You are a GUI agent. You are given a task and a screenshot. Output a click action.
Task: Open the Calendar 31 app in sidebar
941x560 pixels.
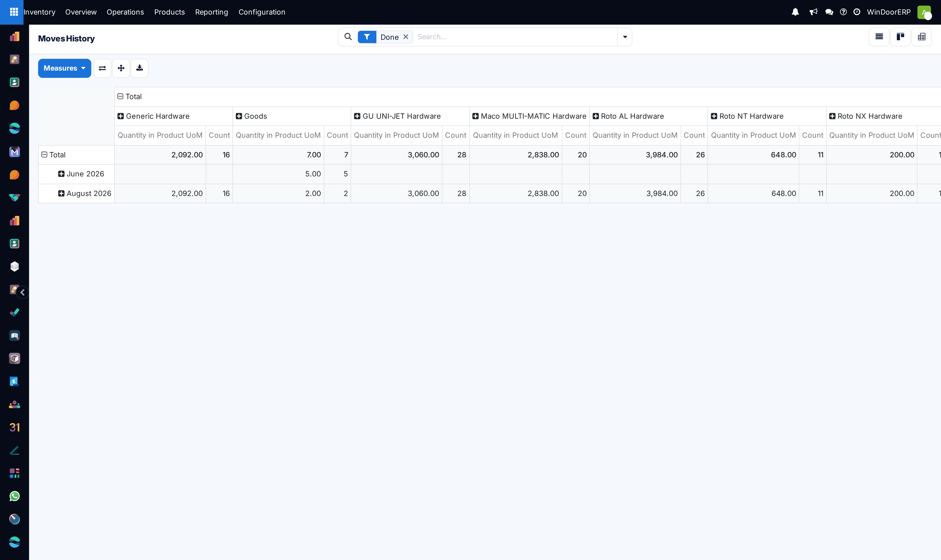click(14, 428)
